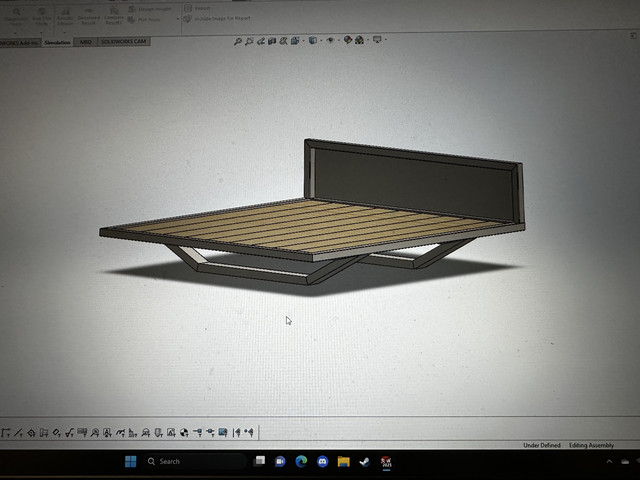
Task: Open Microsoft Edge from taskbar
Action: (x=301, y=461)
